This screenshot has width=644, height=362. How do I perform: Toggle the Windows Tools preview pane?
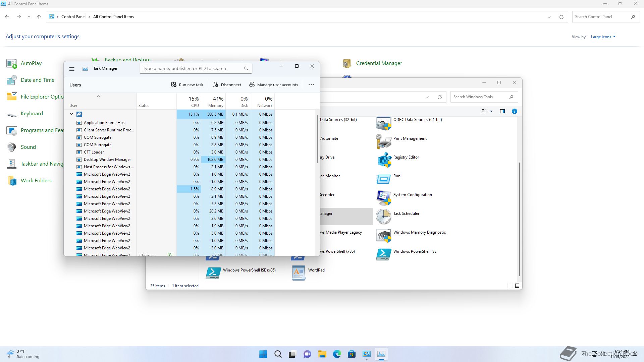502,111
